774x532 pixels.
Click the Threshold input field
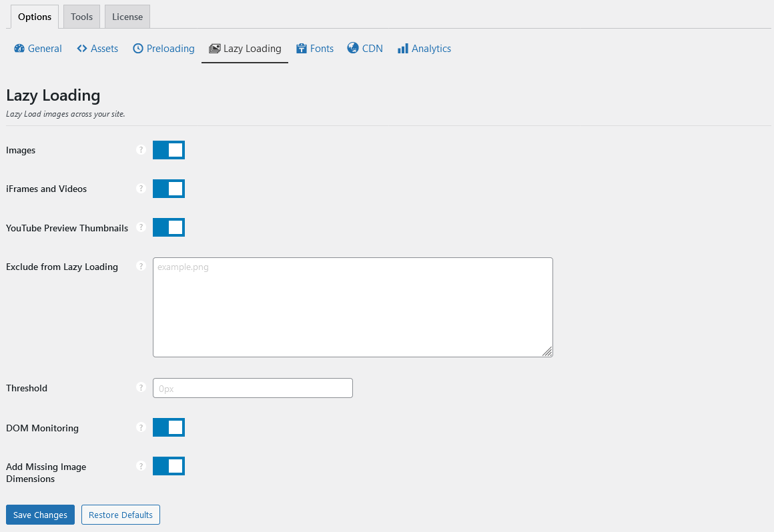(x=253, y=388)
